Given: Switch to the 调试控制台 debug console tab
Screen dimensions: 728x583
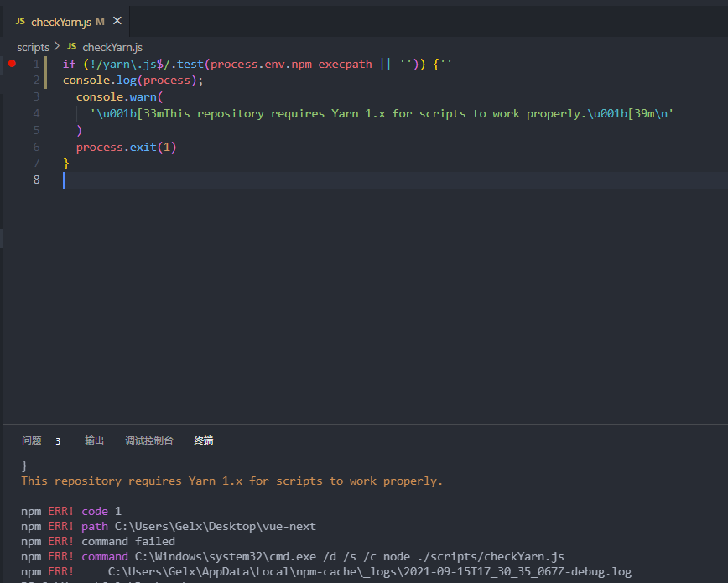Looking at the screenshot, I should point(149,440).
